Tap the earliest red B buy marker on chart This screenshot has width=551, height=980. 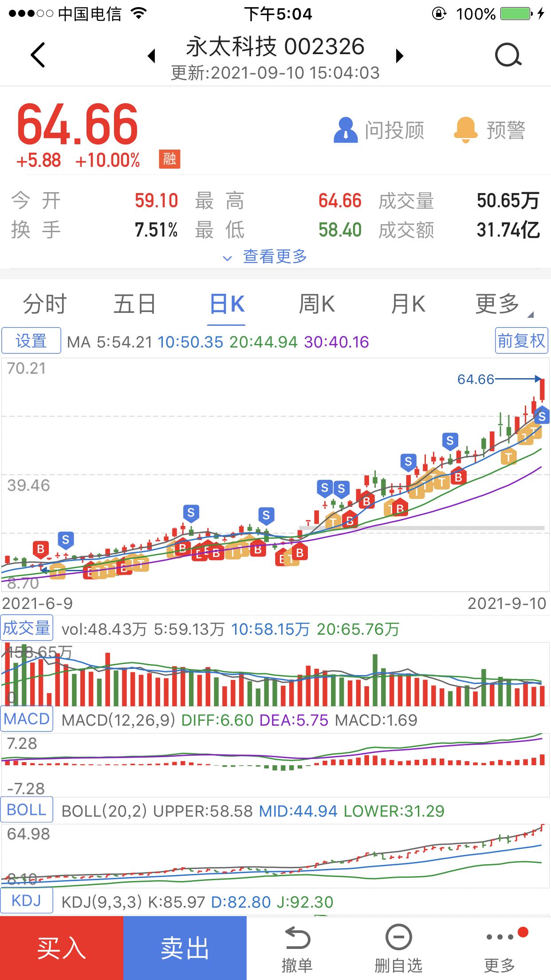40,549
